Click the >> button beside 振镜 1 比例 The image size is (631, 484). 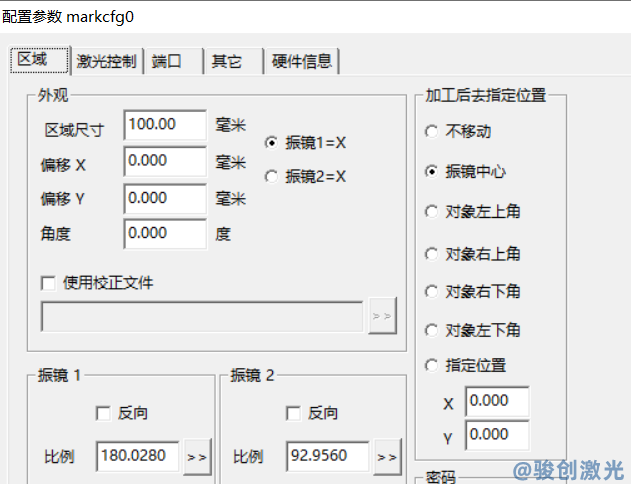pyautogui.click(x=197, y=457)
